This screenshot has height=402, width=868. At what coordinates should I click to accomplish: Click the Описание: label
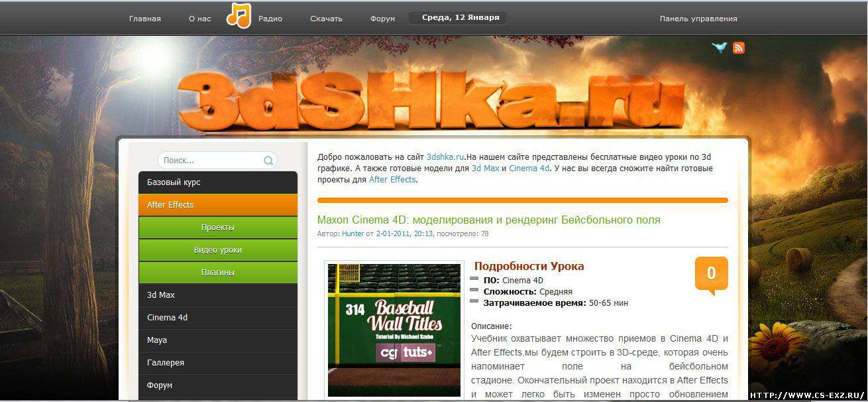coord(492,326)
